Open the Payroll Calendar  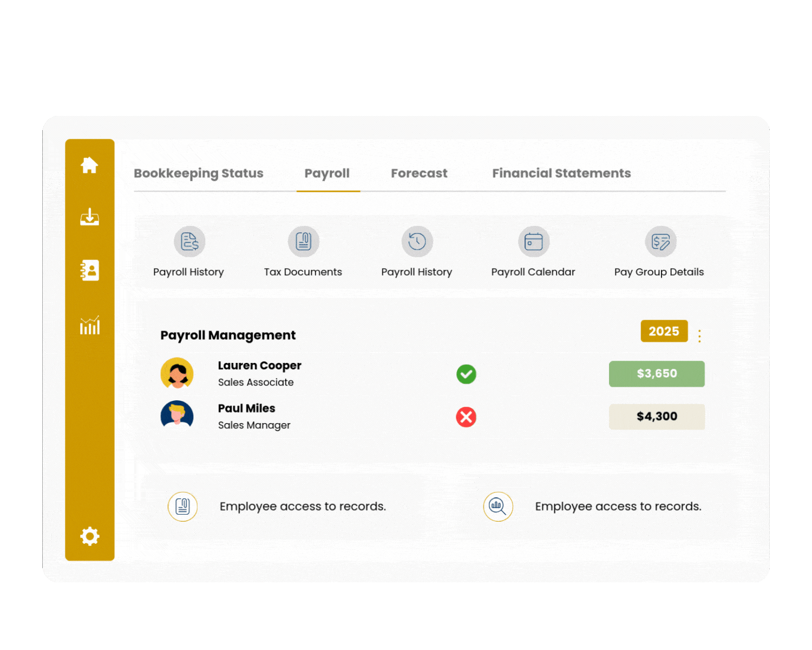coord(533,241)
